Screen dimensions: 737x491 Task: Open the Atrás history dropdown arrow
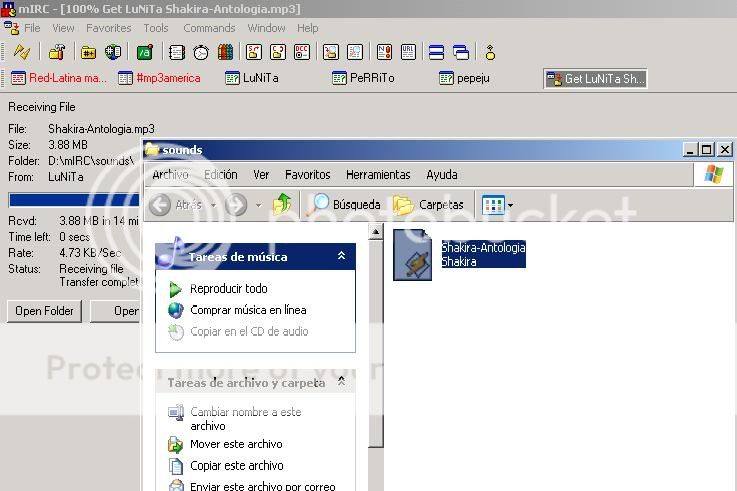pyautogui.click(x=213, y=205)
